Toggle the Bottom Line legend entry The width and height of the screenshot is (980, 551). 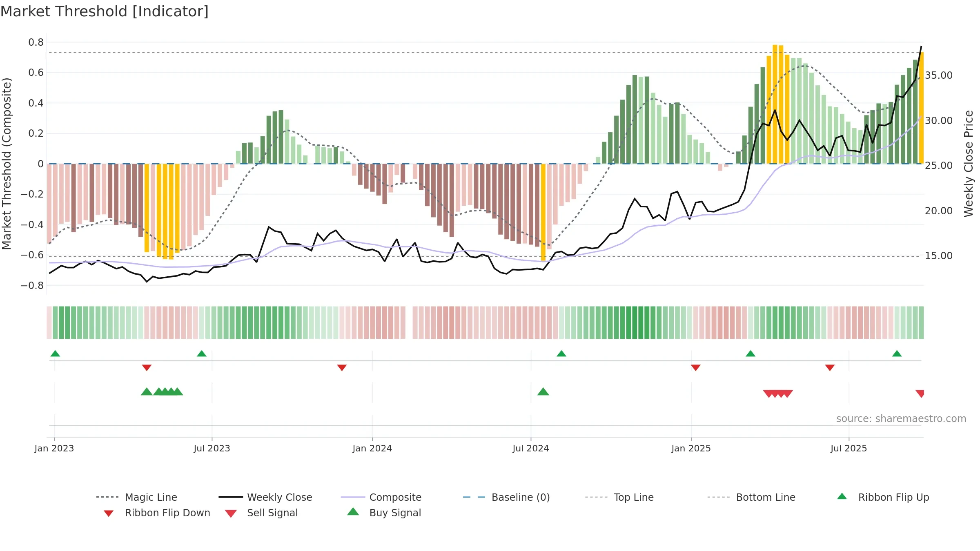(751, 497)
